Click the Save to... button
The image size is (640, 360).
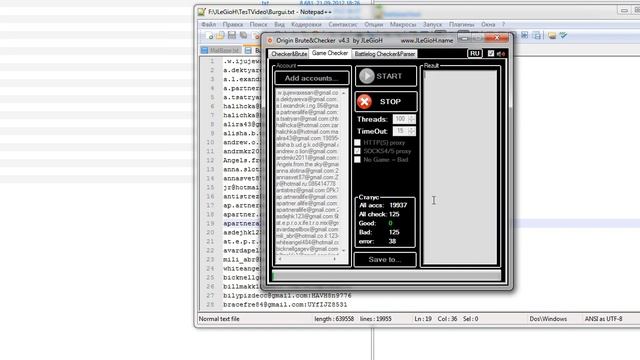[x=384, y=260]
